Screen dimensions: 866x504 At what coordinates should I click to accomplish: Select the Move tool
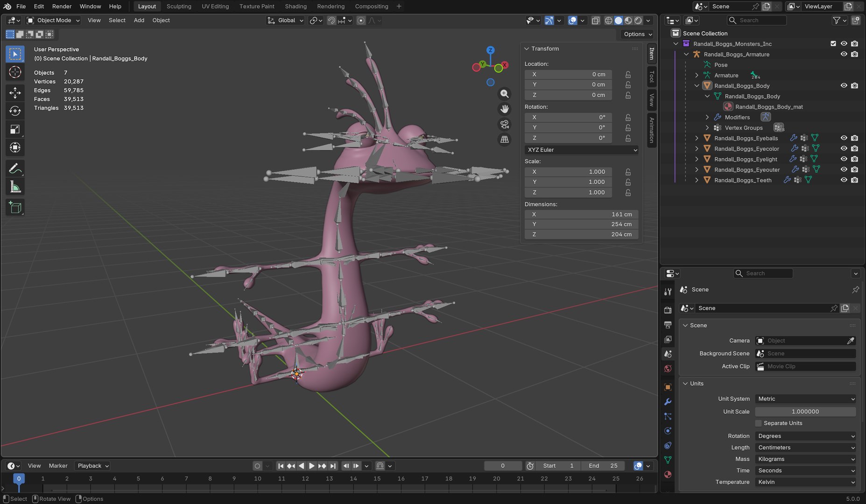(x=15, y=92)
